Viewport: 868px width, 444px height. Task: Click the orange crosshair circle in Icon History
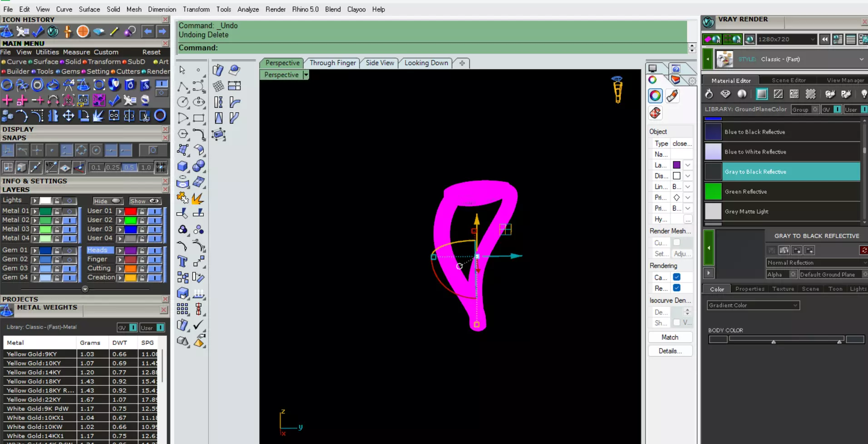point(83,31)
